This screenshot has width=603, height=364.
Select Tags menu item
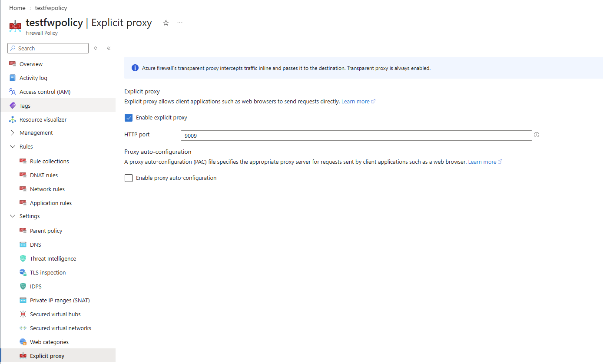click(58, 106)
